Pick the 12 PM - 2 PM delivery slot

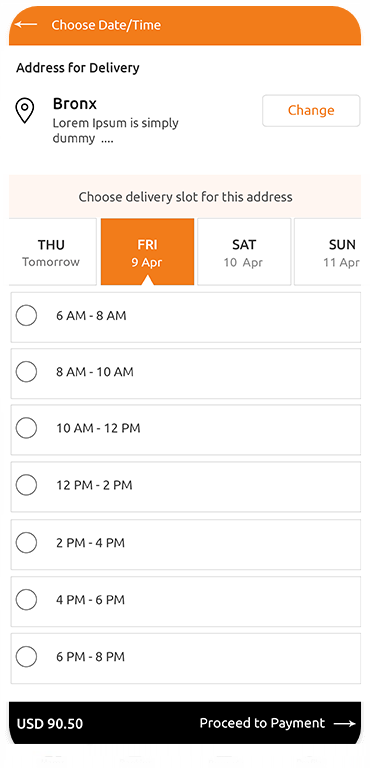click(x=186, y=487)
